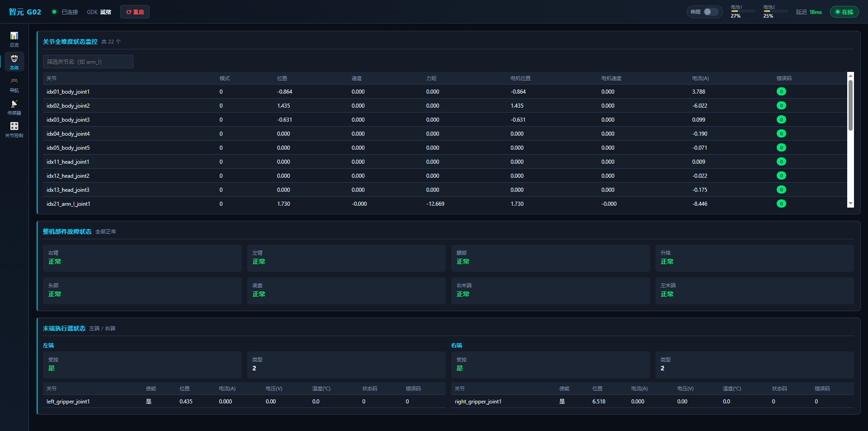Click error code badge for idx01_body_joint1
Viewport: 868px width, 431px height.
tap(781, 91)
